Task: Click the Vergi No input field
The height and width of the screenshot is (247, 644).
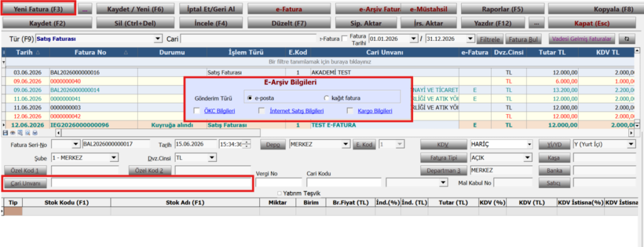Action: [279, 182]
